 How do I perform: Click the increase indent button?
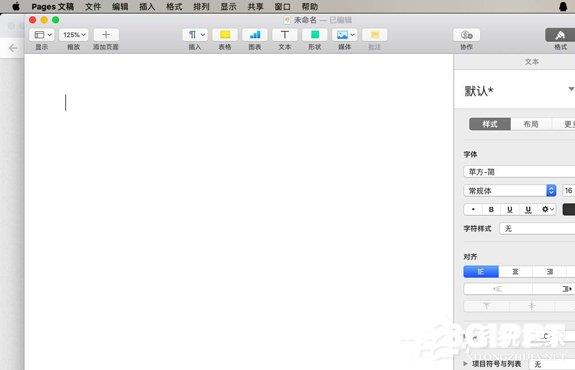pos(554,289)
